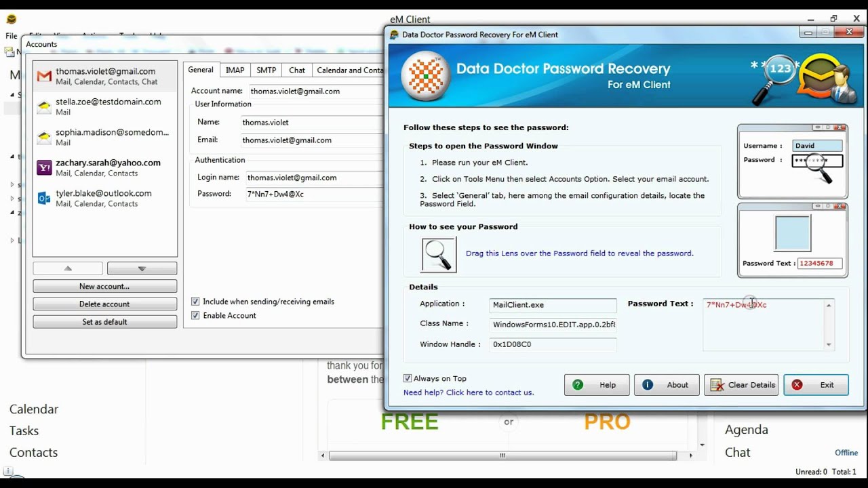This screenshot has width=868, height=488.
Task: Click the Account name input field
Action: click(x=315, y=91)
